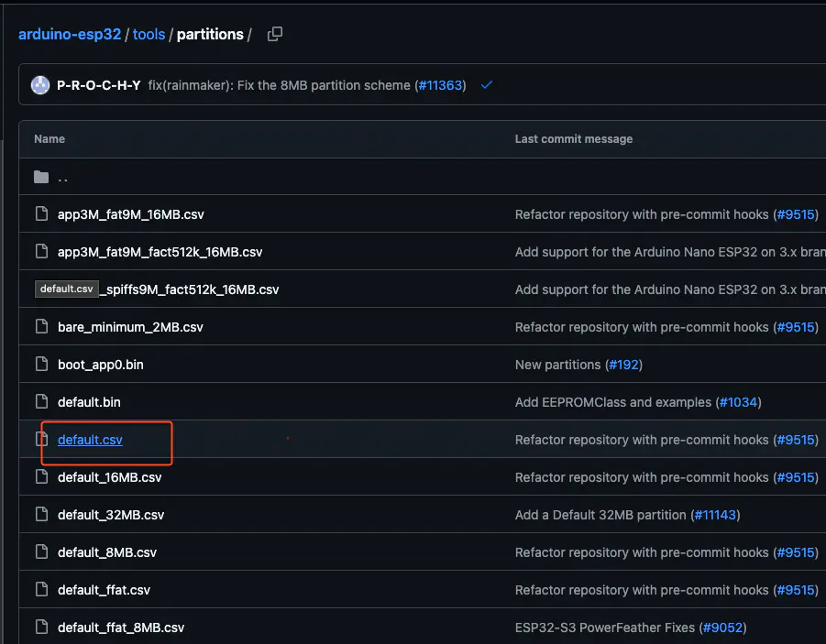
Task: Open pull request #9052 link
Action: (x=723, y=628)
